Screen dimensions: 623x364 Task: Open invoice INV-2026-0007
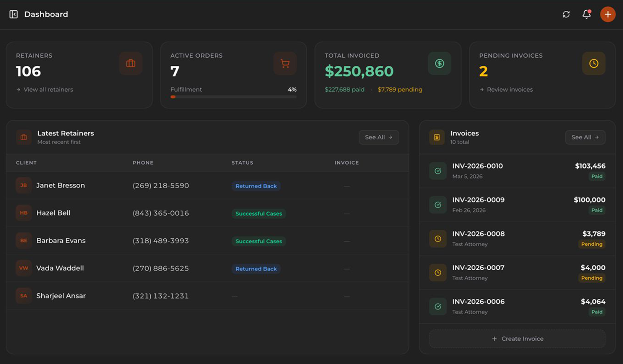click(x=478, y=268)
